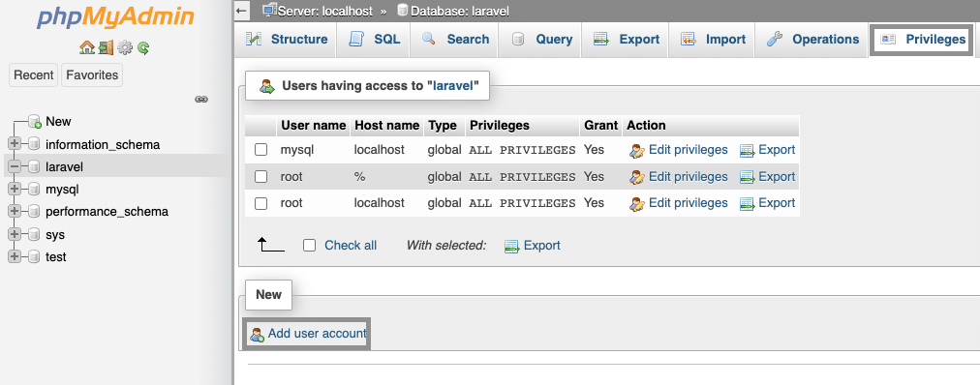980x385 pixels.
Task: Collapse the laravel tree node
Action: pyautogui.click(x=15, y=167)
